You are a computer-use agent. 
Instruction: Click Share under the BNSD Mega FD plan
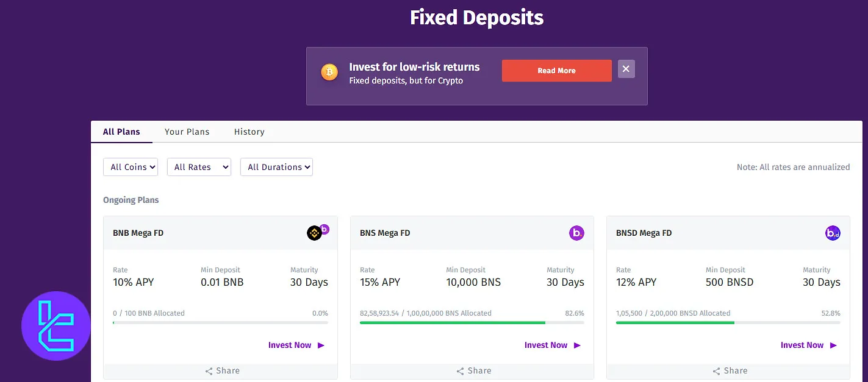tap(730, 370)
